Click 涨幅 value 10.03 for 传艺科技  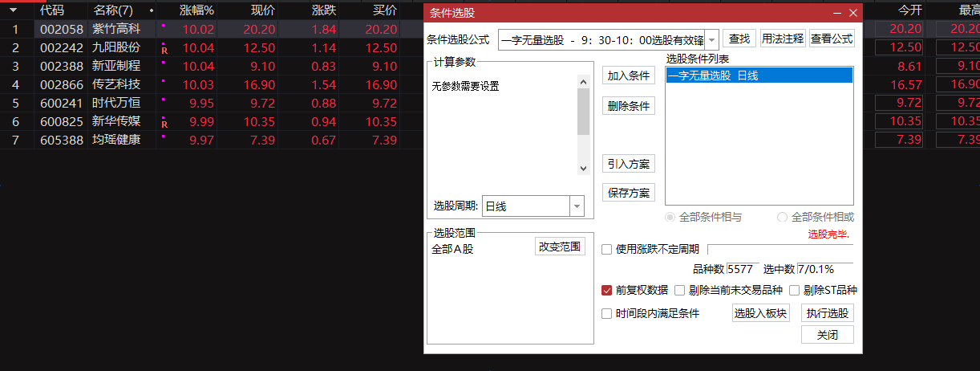pos(198,84)
